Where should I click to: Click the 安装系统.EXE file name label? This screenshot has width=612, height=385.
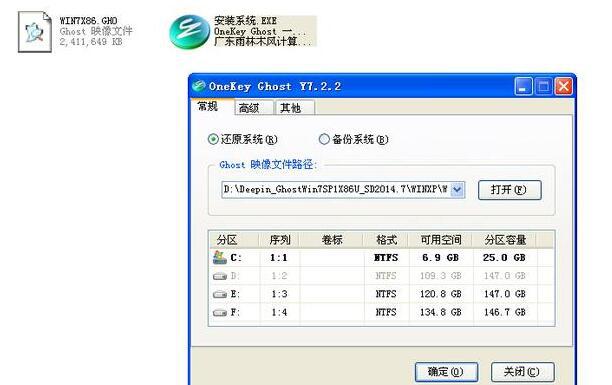point(246,21)
